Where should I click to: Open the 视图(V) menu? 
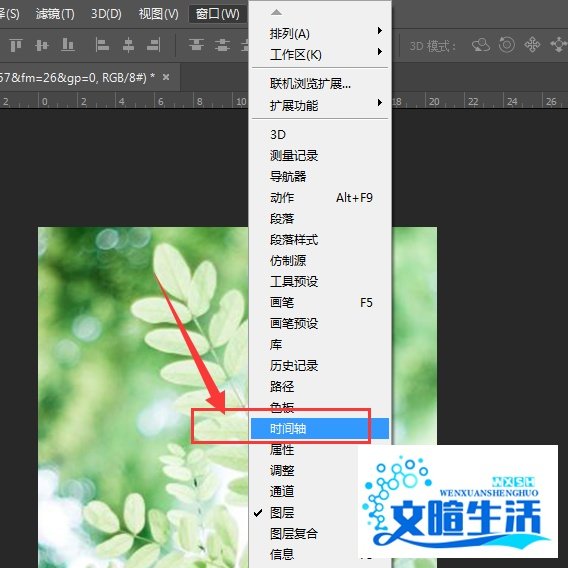[x=159, y=14]
